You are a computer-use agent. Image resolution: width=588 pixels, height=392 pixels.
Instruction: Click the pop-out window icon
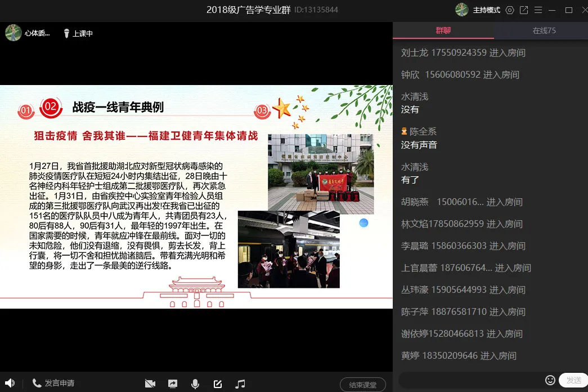(524, 10)
